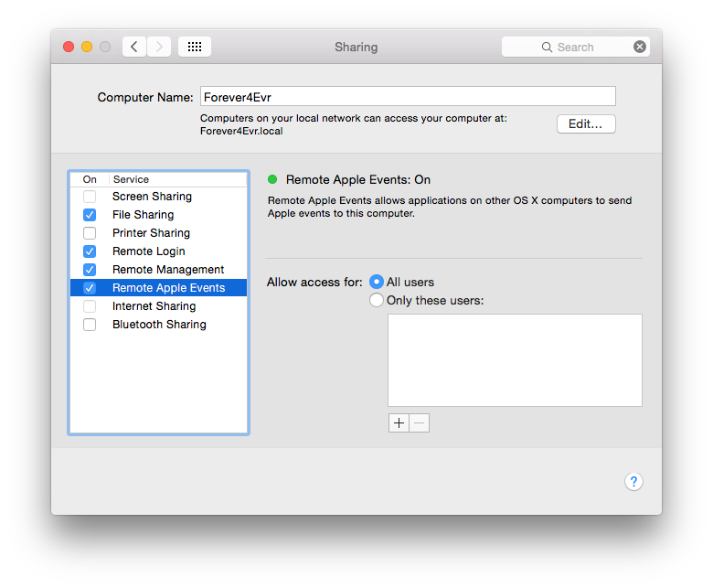The image size is (713, 588).
Task: Enable the Bluetooth Sharing checkbox
Action: tap(90, 325)
